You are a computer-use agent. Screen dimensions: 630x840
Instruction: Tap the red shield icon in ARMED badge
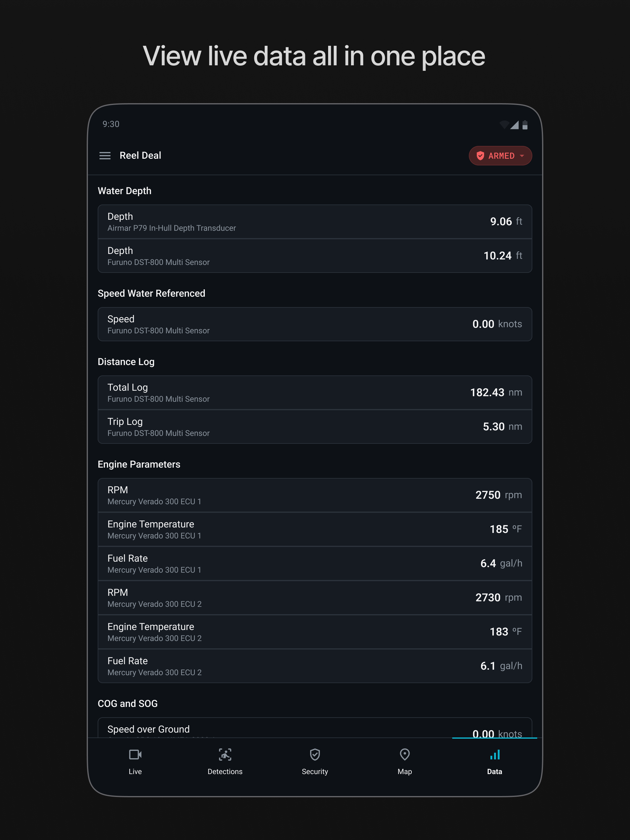[x=480, y=156]
